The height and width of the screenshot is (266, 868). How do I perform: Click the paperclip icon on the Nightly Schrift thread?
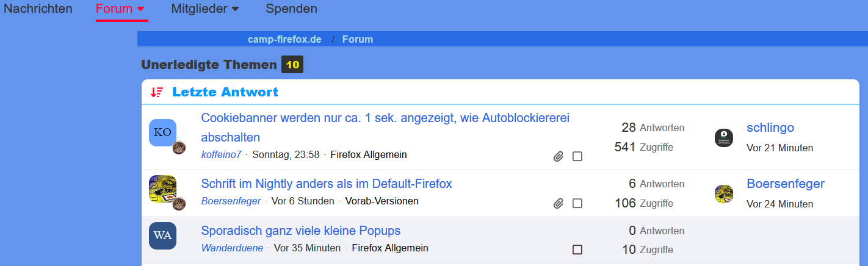tap(558, 203)
